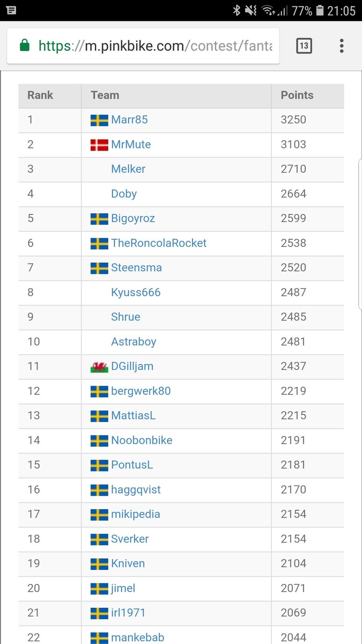Open the Marr85 team link
This screenshot has height=644, width=362.
[130, 120]
